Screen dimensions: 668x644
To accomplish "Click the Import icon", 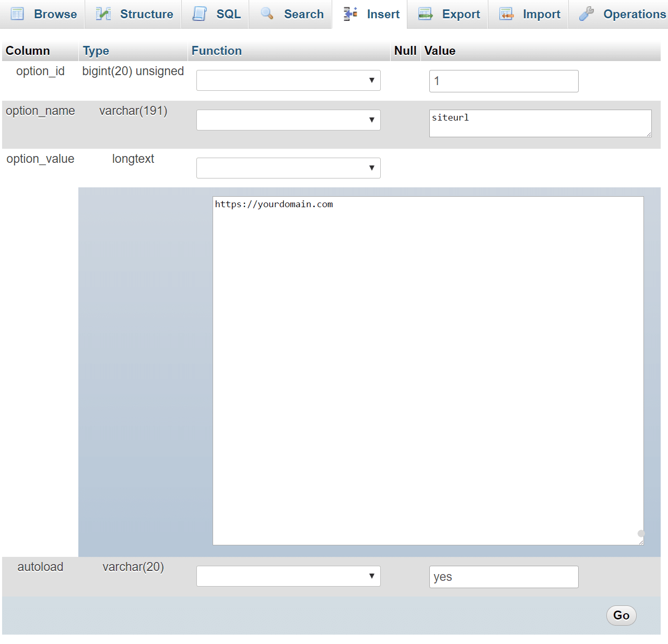I will click(506, 14).
